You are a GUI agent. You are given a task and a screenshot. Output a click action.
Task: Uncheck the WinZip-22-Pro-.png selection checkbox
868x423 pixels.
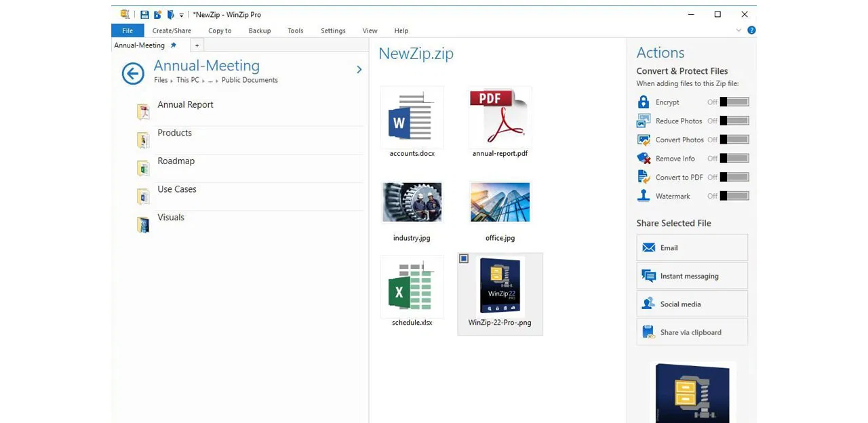464,258
